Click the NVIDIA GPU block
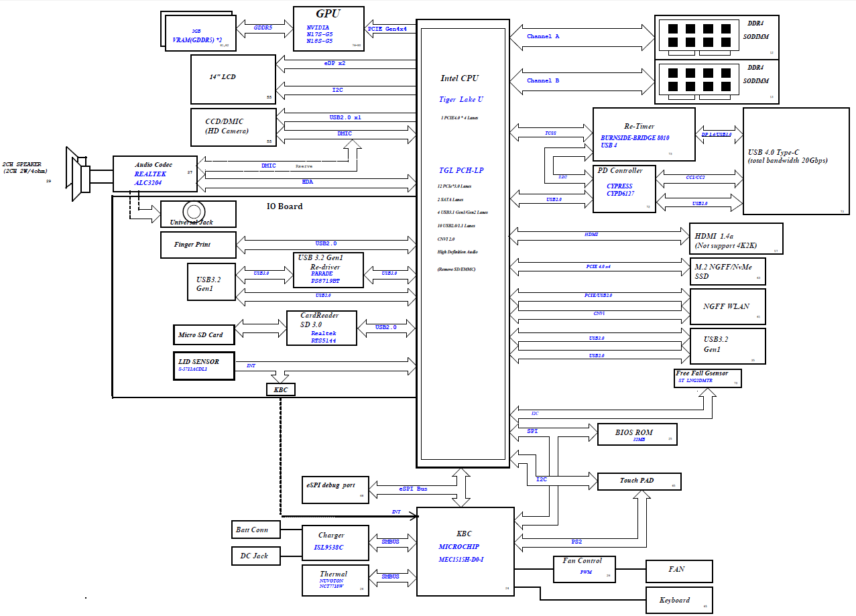 point(328,28)
